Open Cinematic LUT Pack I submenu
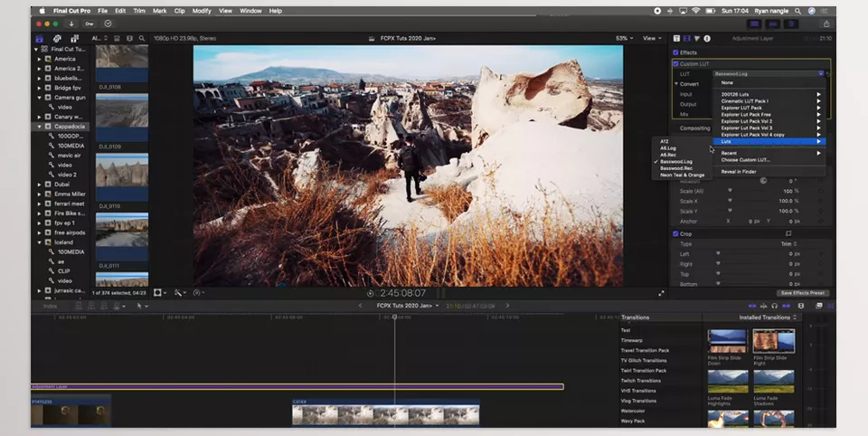The image size is (868, 436). pos(769,101)
